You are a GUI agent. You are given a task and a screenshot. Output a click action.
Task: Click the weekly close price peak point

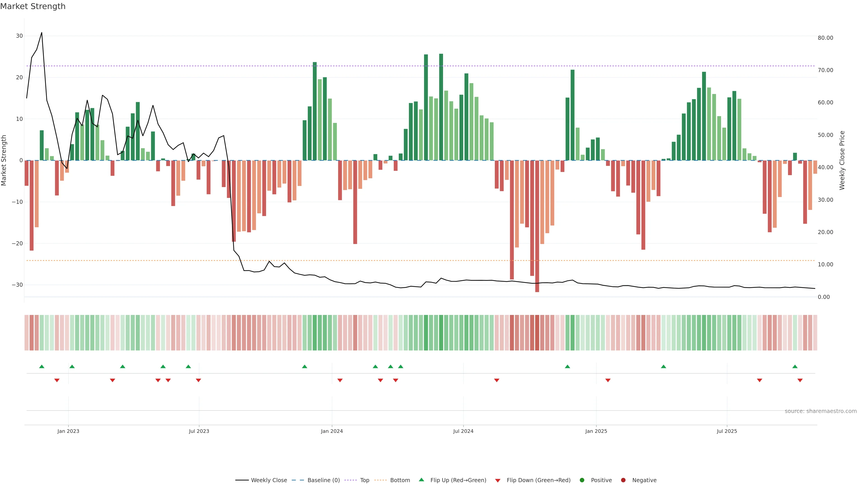[42, 33]
